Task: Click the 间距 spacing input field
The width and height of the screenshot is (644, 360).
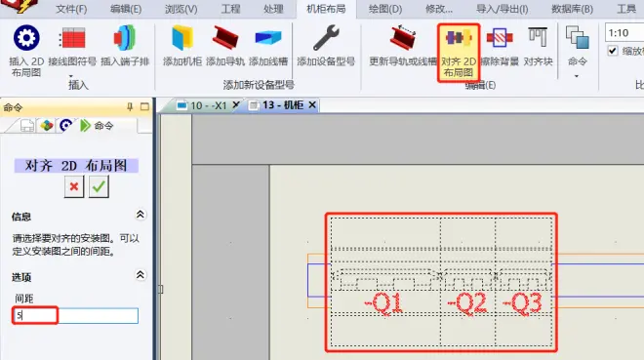Action: pos(75,316)
